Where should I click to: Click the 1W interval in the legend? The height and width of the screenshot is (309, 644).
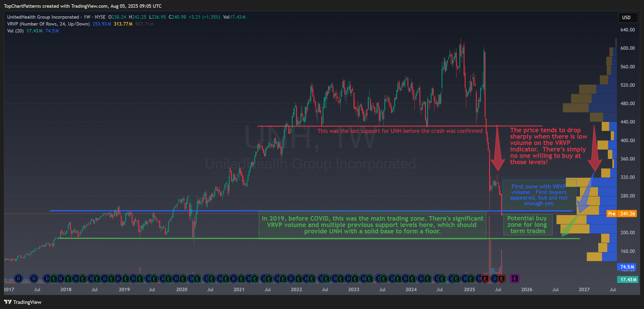click(x=87, y=17)
